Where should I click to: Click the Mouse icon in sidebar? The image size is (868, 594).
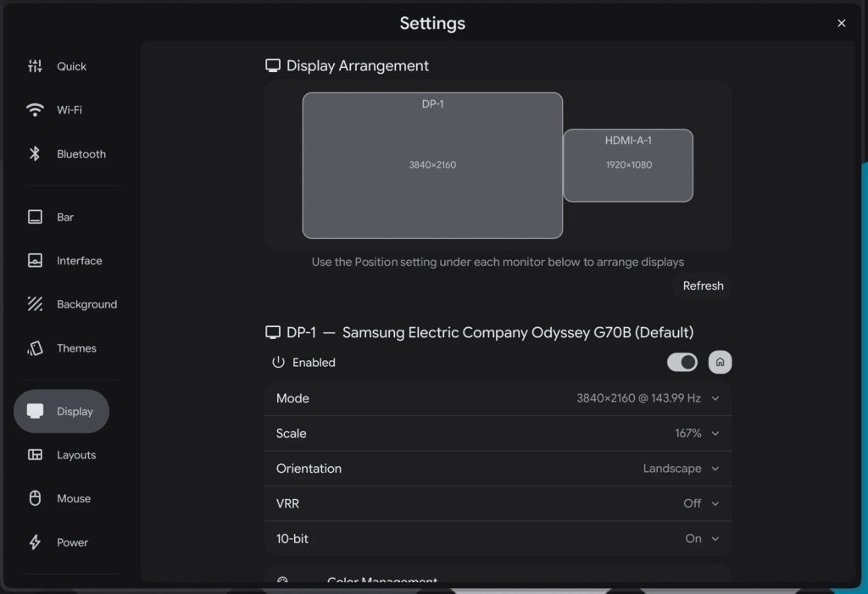[35, 498]
